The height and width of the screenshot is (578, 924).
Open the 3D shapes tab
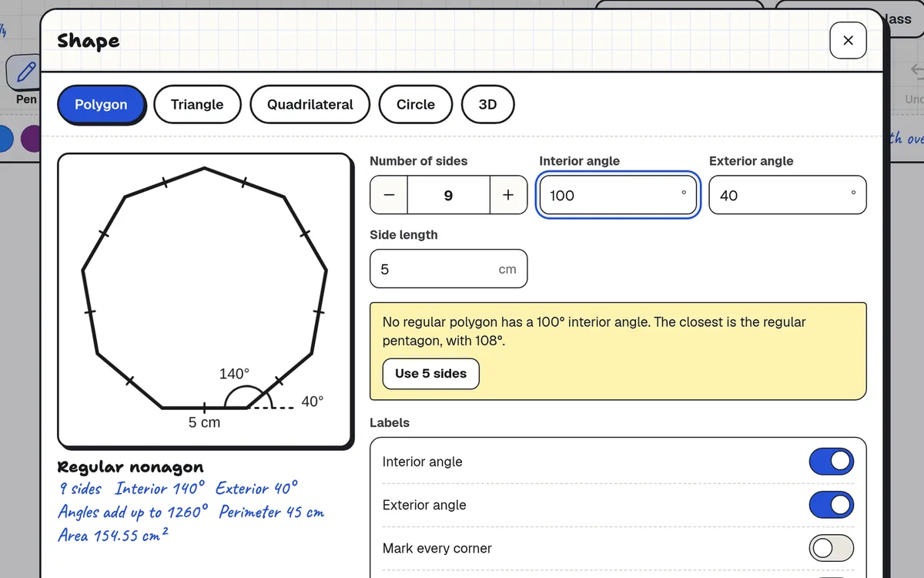[487, 104]
